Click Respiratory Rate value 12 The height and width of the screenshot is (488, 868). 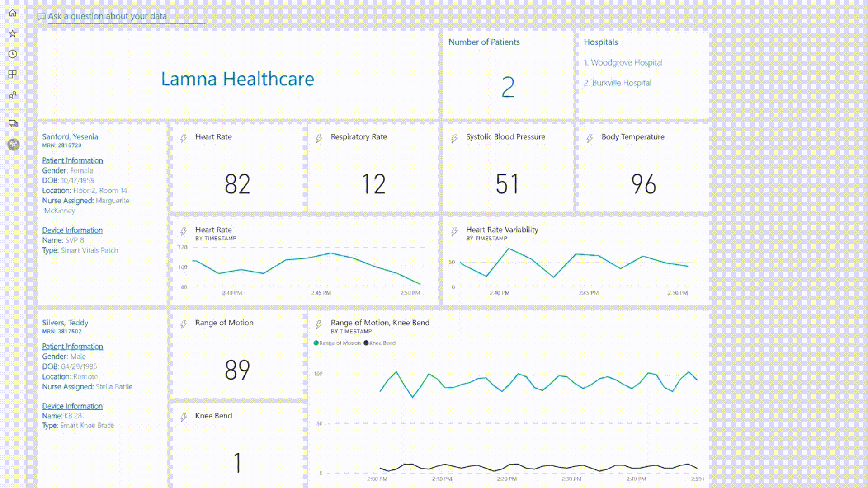(373, 184)
